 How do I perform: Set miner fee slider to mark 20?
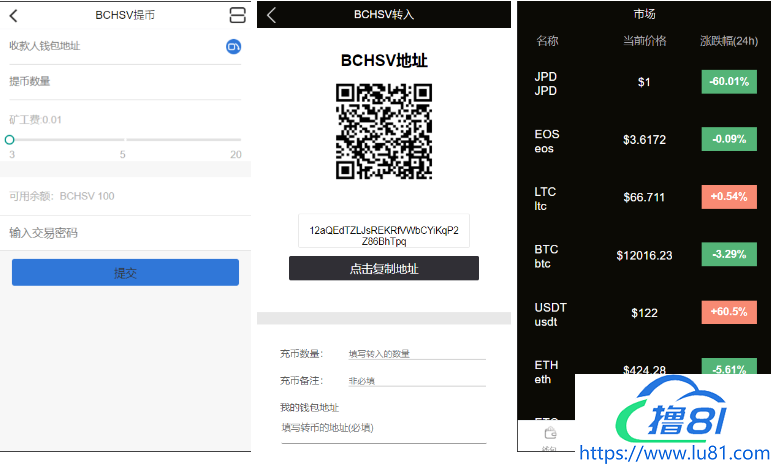coord(239,140)
